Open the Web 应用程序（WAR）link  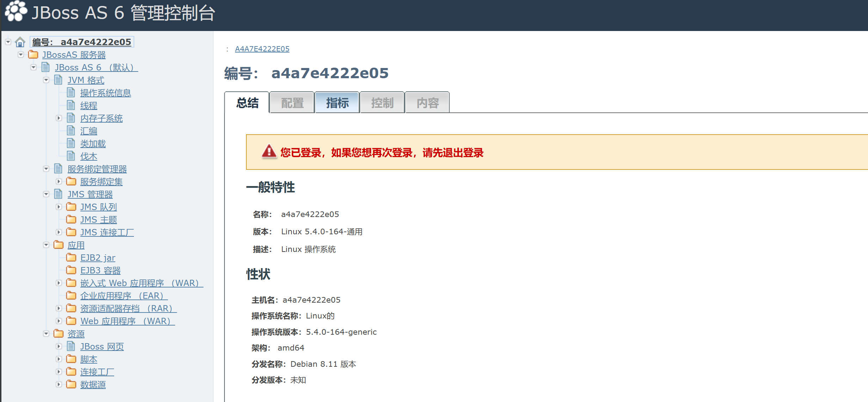pos(128,321)
